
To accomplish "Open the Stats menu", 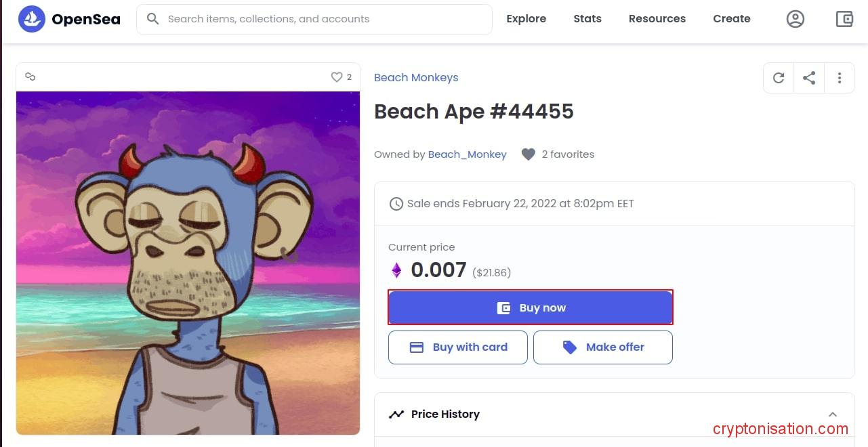I will (587, 19).
